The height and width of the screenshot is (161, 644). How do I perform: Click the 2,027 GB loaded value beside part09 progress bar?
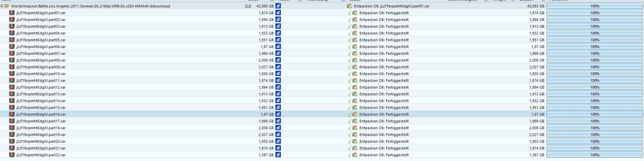537,67
